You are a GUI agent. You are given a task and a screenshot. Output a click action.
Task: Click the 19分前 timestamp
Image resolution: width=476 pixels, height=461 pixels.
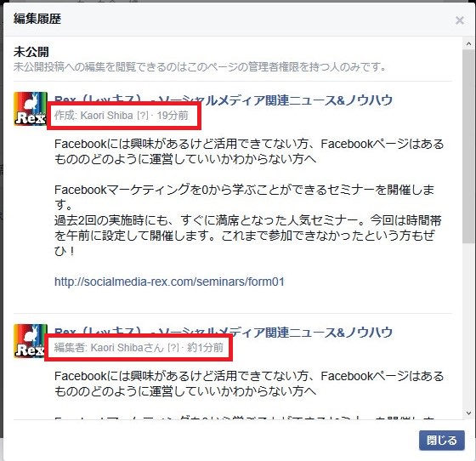(173, 116)
